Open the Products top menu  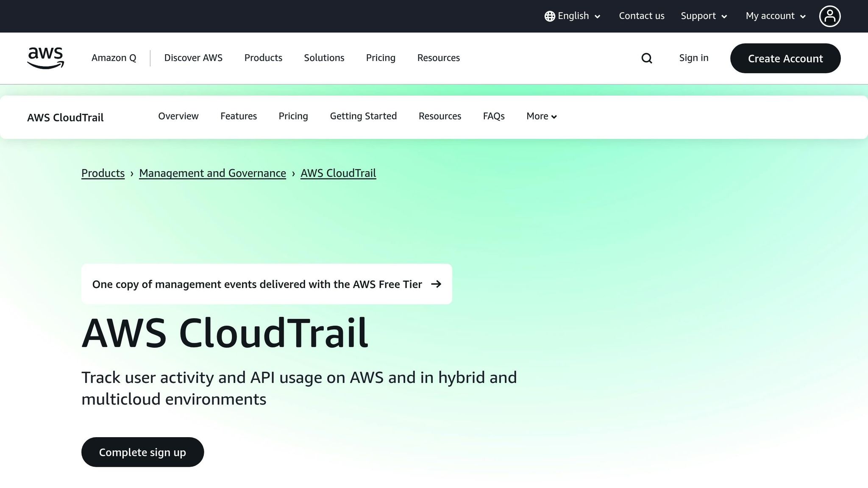tap(263, 58)
